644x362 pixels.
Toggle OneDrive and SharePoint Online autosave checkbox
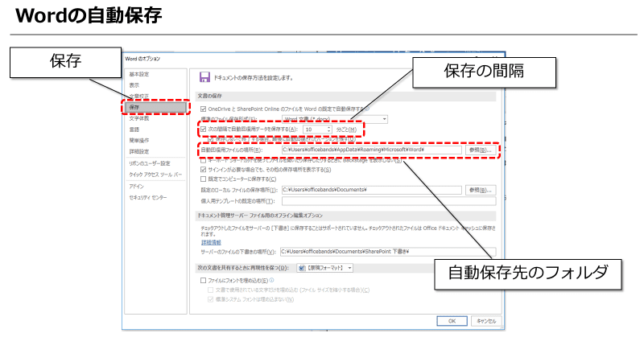click(x=203, y=108)
